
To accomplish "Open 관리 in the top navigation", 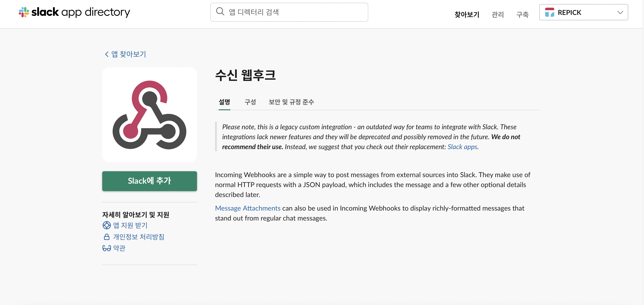I will (498, 14).
